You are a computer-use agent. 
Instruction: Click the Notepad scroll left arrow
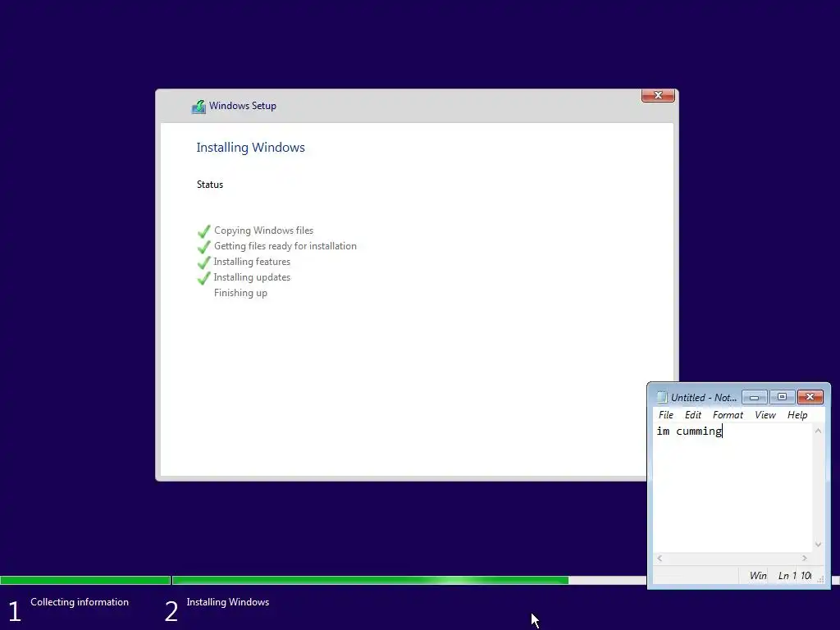pos(660,558)
